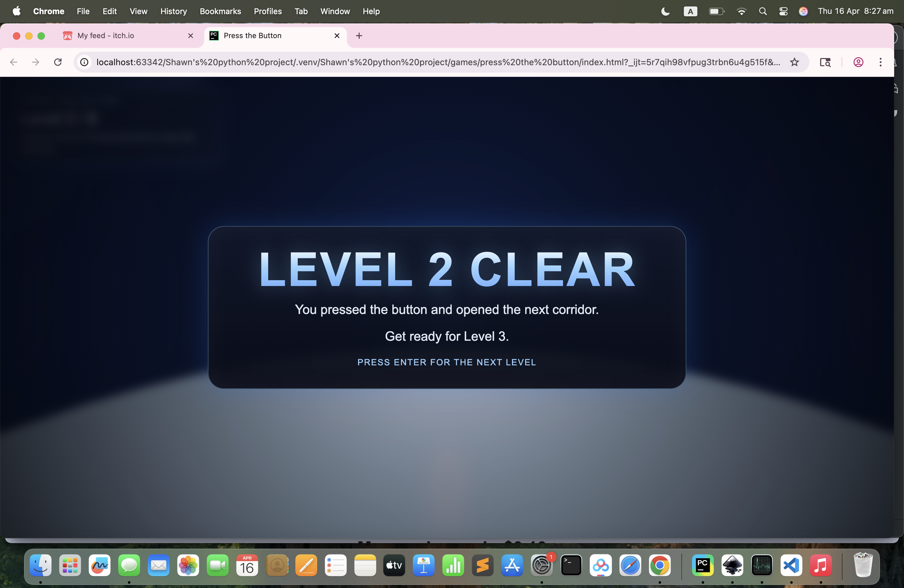
Task: Open the Bookmarks menu
Action: coord(220,11)
